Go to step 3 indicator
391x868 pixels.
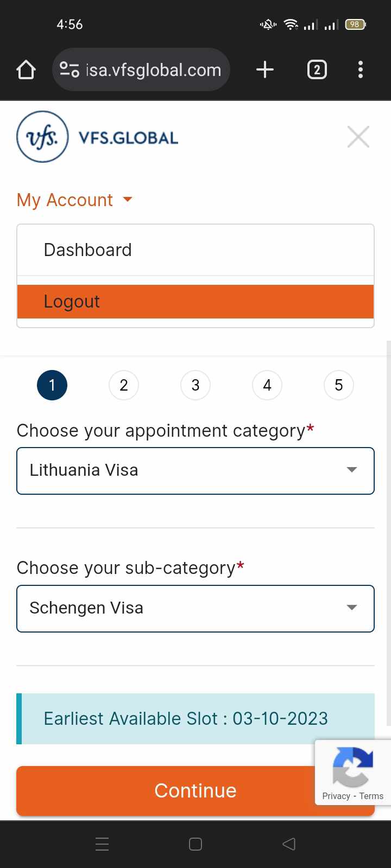[195, 385]
